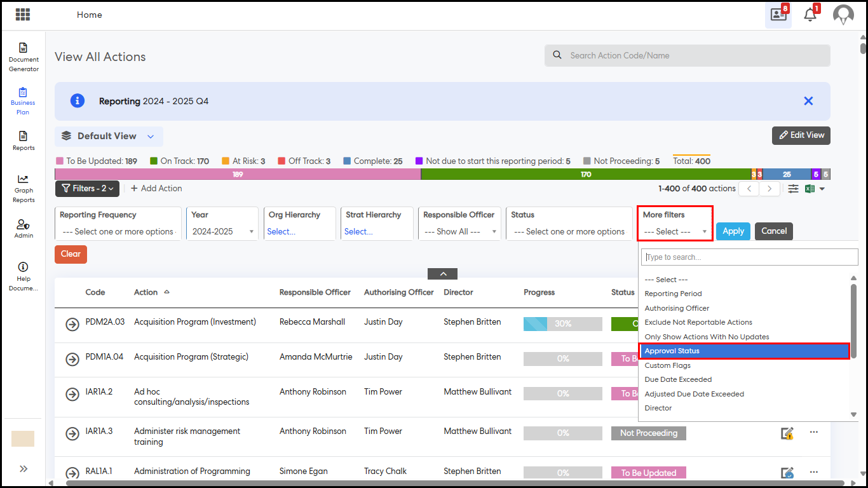Click the Search Action Code/Name field
This screenshot has height=488, width=868.
point(686,55)
